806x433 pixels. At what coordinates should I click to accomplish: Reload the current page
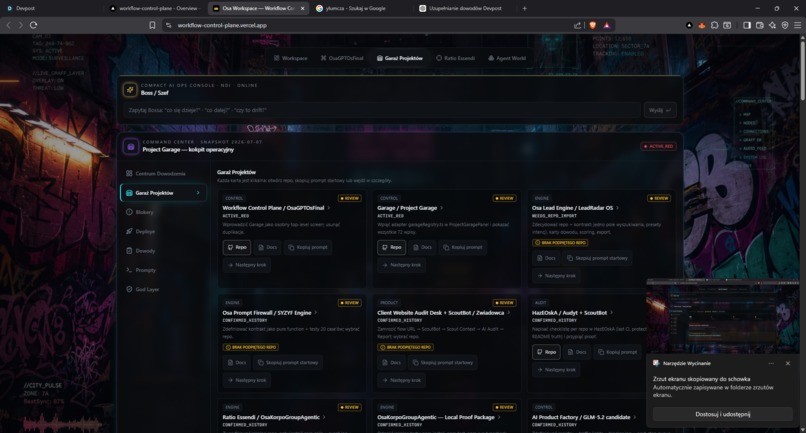(33, 25)
